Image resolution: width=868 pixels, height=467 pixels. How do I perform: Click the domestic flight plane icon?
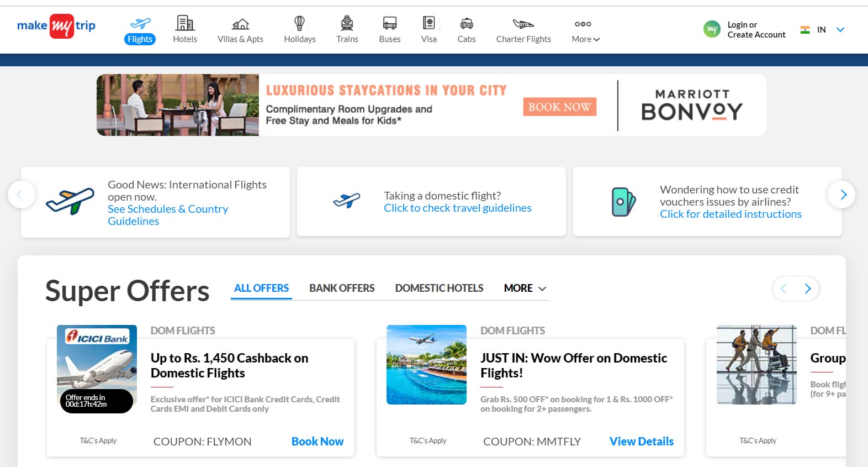347,201
